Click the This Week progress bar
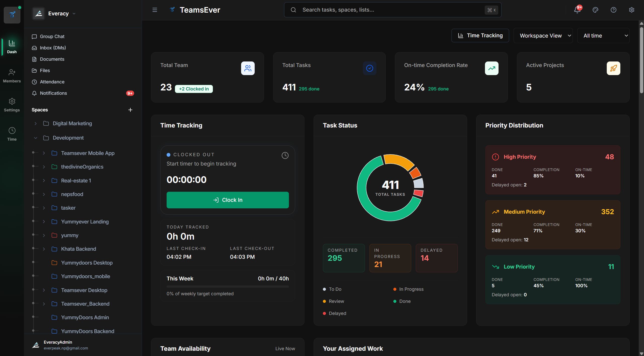This screenshot has height=356, width=644. click(228, 286)
